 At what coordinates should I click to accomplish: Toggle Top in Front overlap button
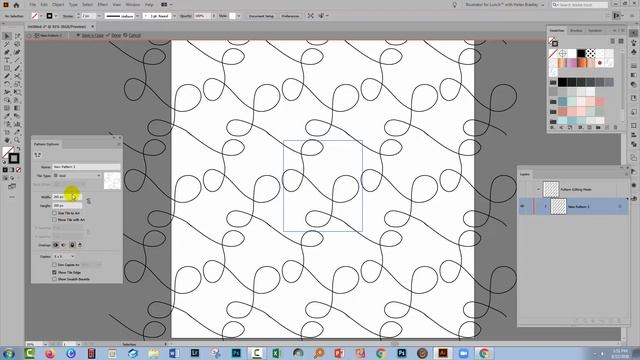72,245
